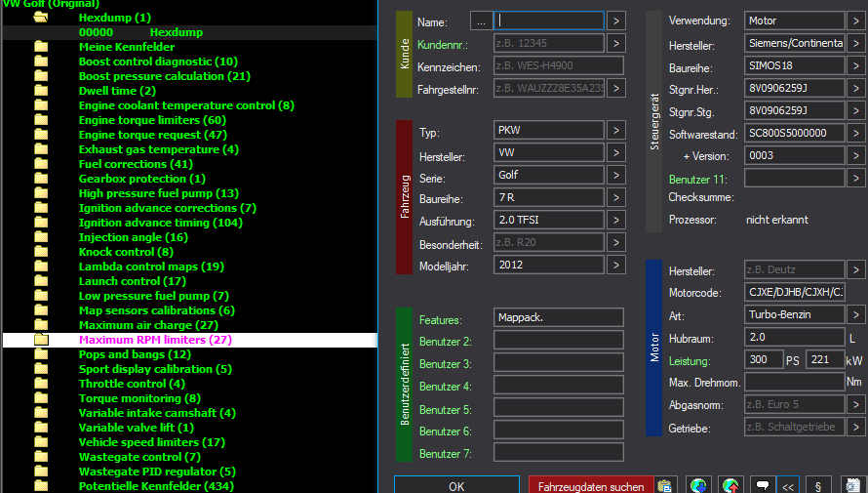Click the clipboard paste icon beside Fahrzeugdaten suchen
The image size is (868, 493).
click(665, 486)
